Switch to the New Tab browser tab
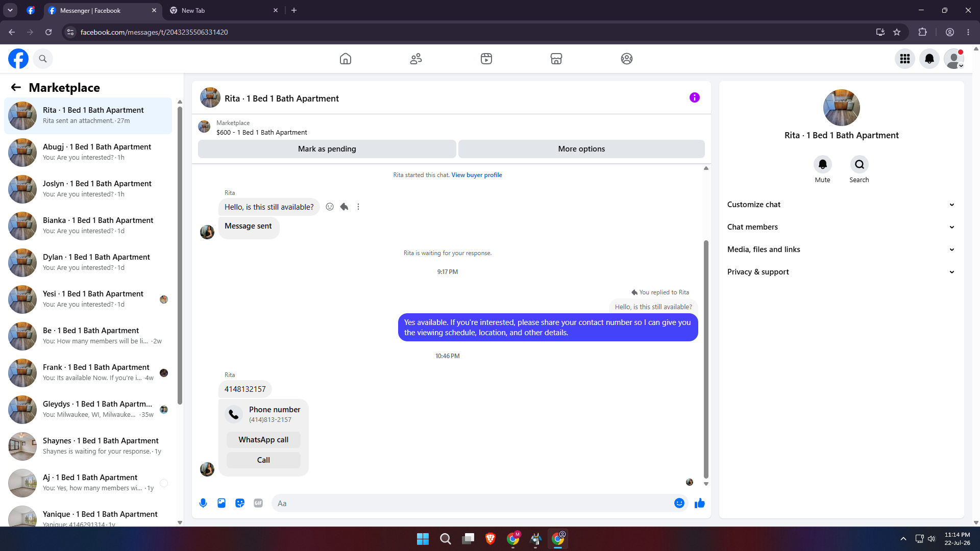980x551 pixels. coord(223,10)
